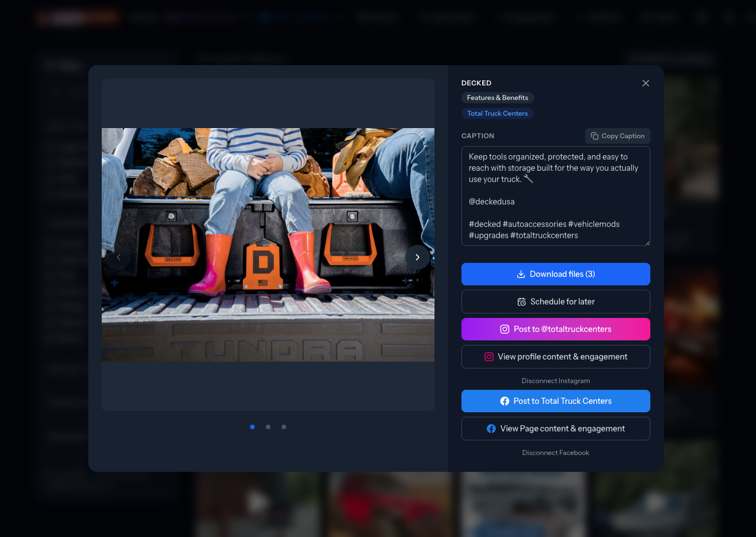Click Facebook icon beside View Page content

[491, 429]
